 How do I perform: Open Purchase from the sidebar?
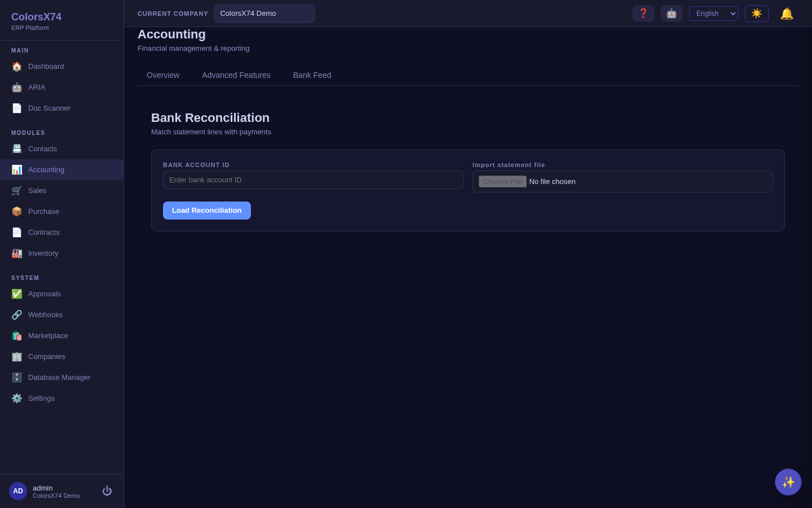click(x=62, y=212)
